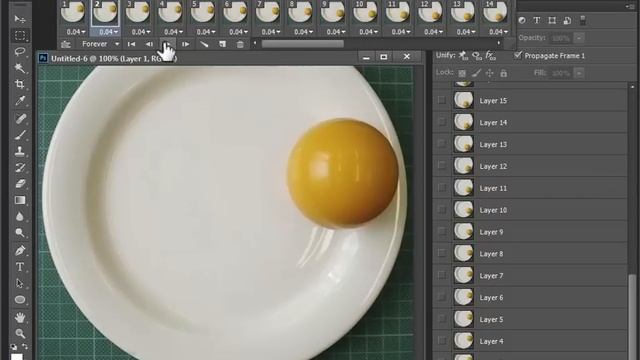The height and width of the screenshot is (360, 640).
Task: Go to first animation frame
Action: coord(131,44)
